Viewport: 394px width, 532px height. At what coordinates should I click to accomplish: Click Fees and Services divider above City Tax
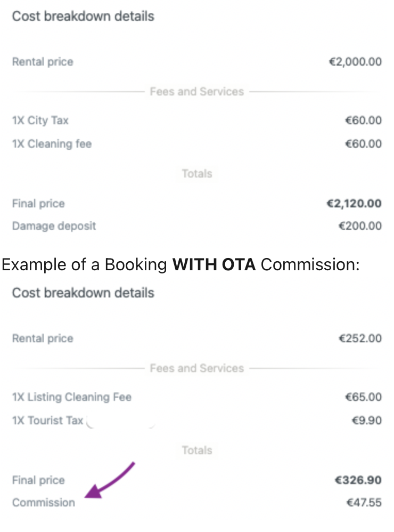click(x=196, y=92)
